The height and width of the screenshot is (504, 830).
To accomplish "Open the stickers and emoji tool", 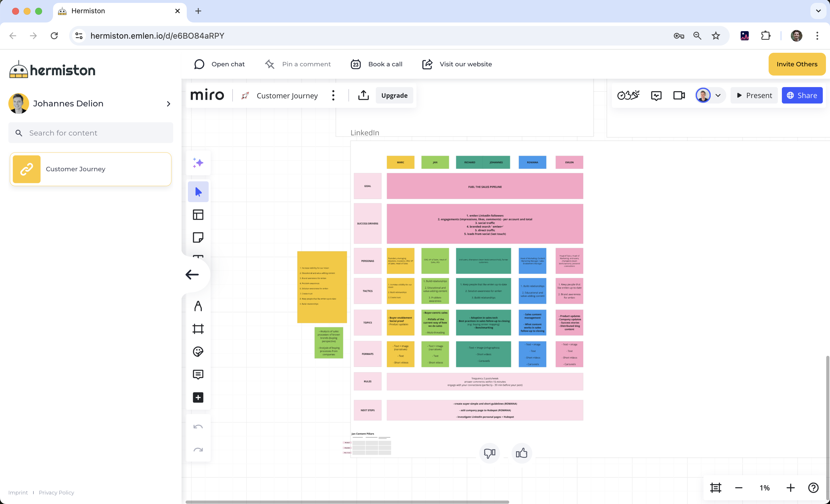I will [x=198, y=352].
